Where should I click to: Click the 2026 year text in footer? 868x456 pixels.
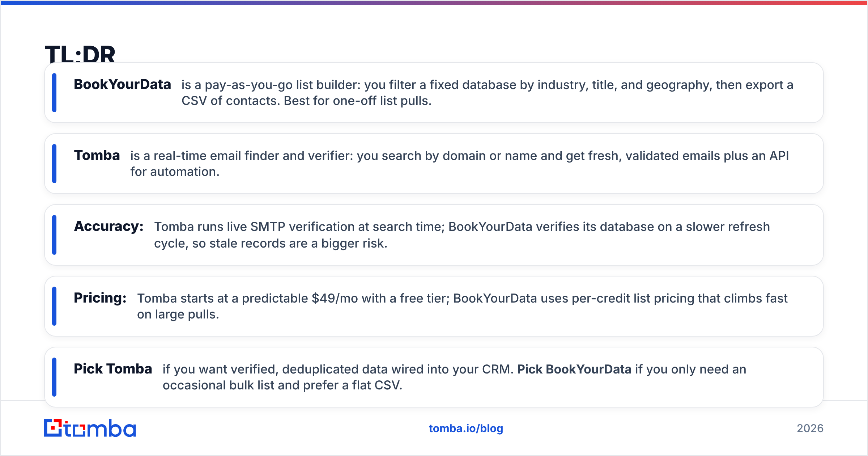(x=810, y=428)
